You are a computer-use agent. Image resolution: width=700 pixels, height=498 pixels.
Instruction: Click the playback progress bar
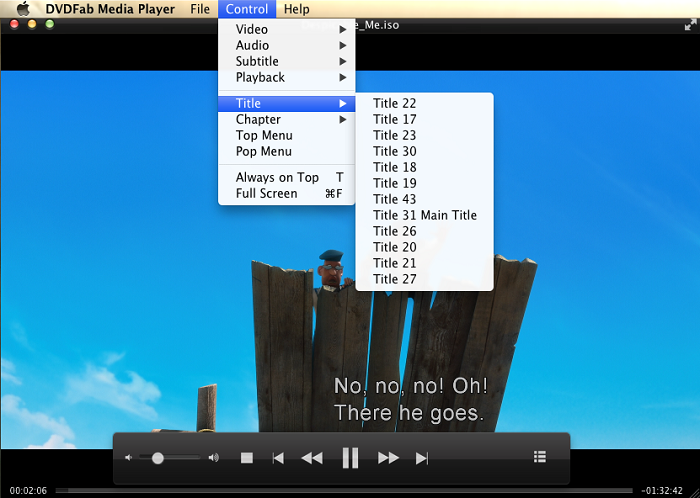(344, 491)
